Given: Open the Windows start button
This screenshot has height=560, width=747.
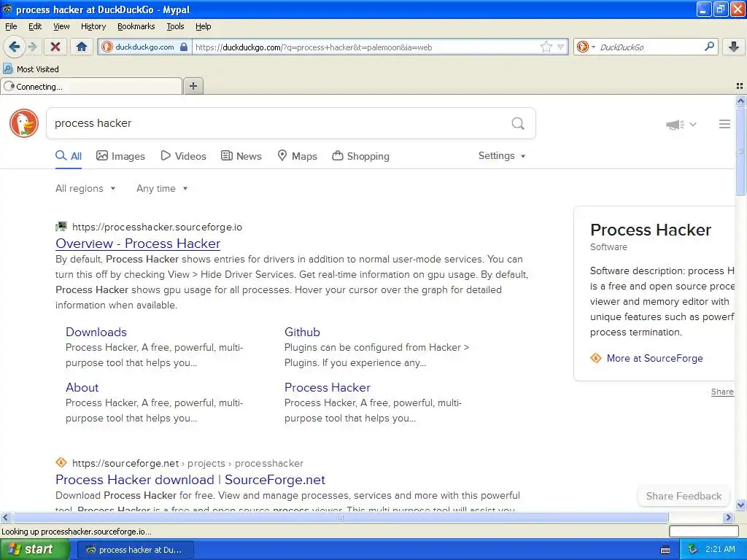Looking at the screenshot, I should [x=34, y=550].
